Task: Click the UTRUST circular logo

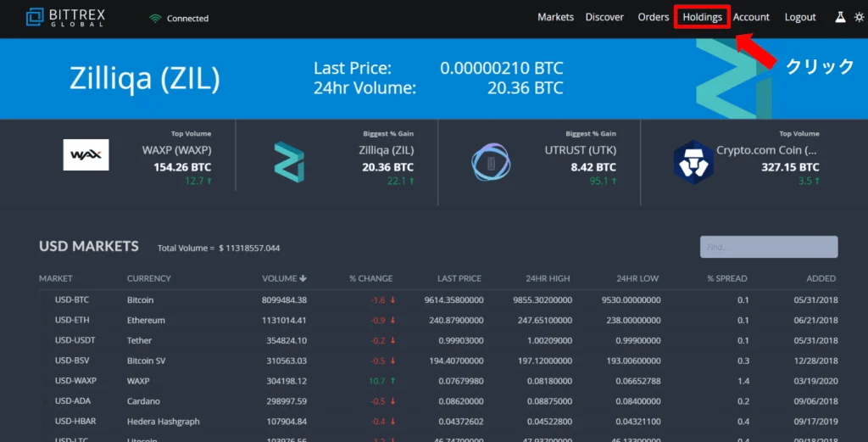Action: [491, 162]
